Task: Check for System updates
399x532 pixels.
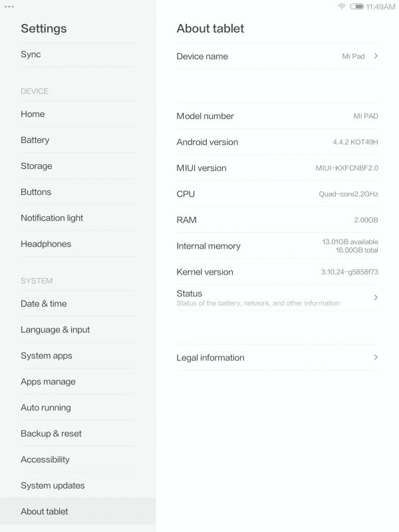Action: click(x=78, y=485)
